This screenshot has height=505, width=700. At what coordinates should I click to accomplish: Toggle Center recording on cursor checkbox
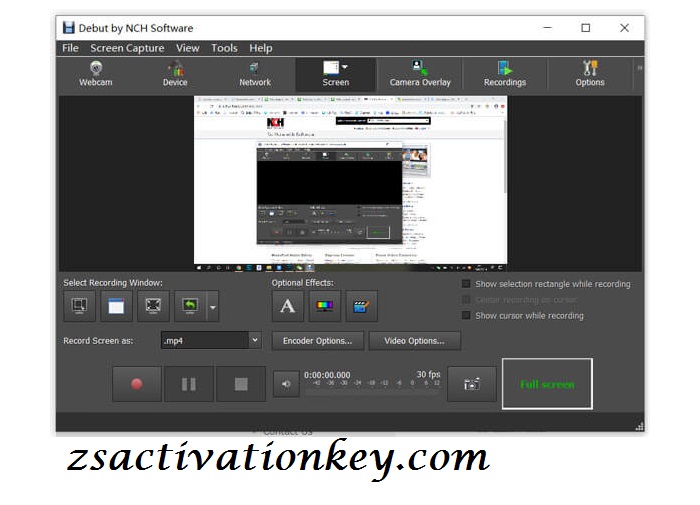[x=466, y=300]
